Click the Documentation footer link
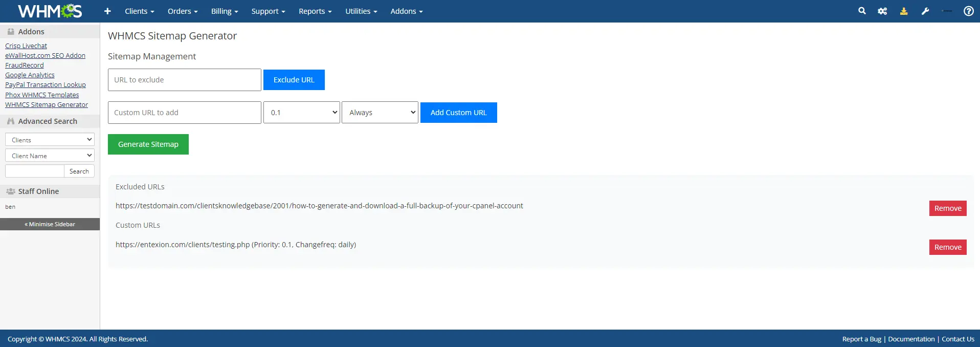The width and height of the screenshot is (980, 347). [911, 339]
